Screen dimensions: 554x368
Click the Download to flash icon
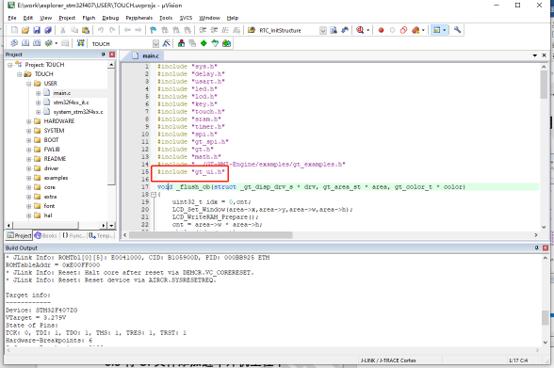(81, 43)
